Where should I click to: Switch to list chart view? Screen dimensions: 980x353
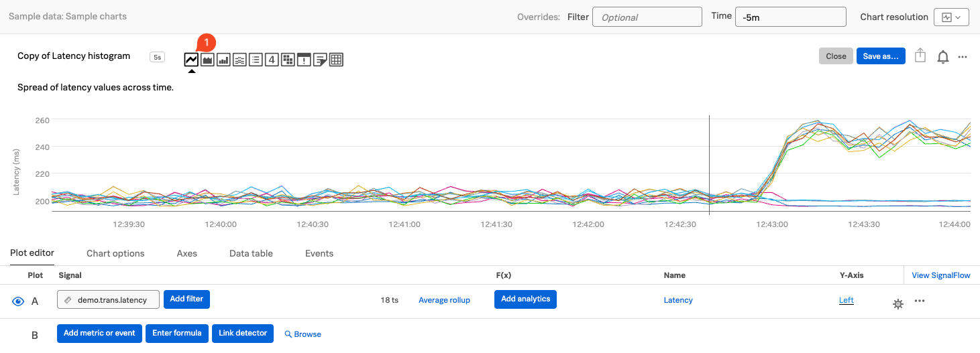(256, 60)
